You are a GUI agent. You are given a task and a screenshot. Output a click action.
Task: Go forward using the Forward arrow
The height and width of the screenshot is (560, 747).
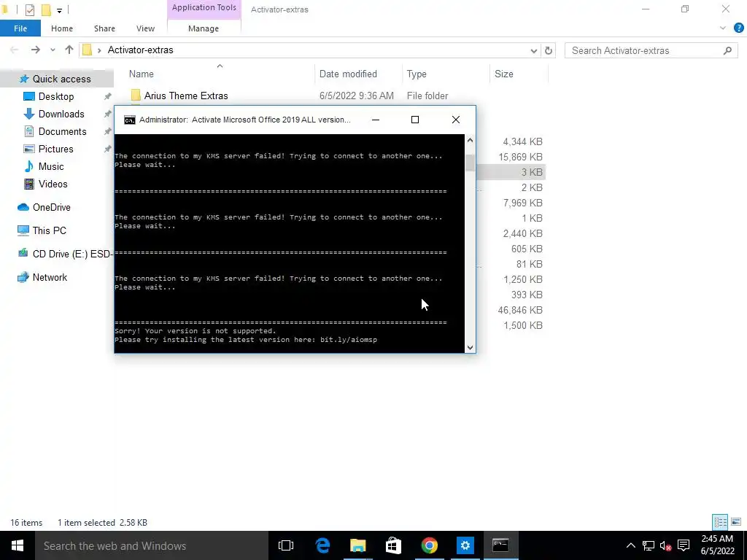tap(36, 50)
